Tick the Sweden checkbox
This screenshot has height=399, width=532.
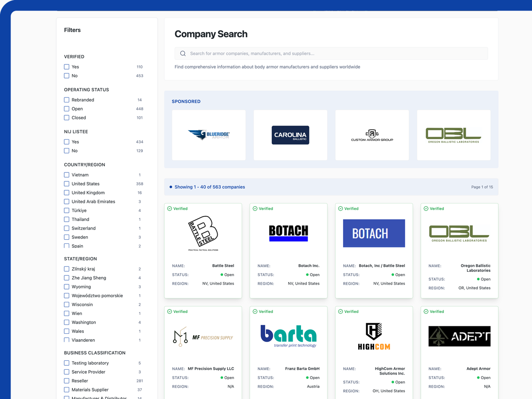[66, 237]
